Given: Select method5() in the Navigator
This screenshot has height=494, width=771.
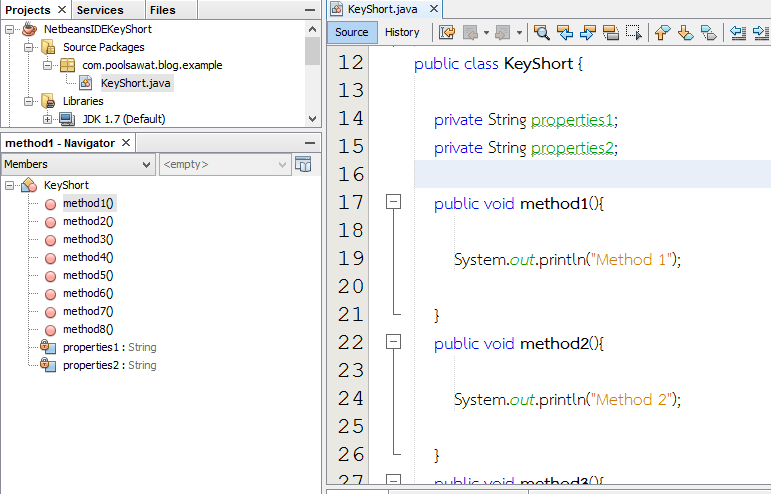Looking at the screenshot, I should [x=87, y=275].
